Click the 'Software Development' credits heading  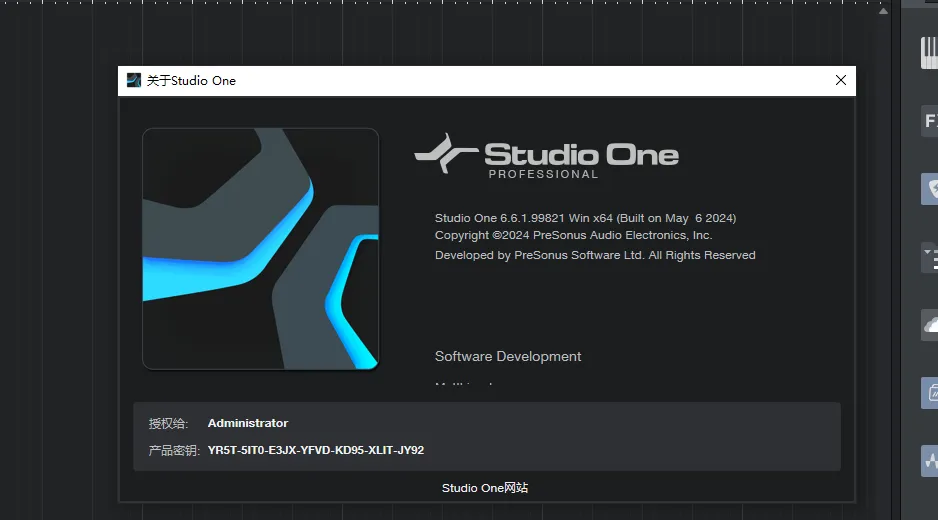click(x=508, y=356)
